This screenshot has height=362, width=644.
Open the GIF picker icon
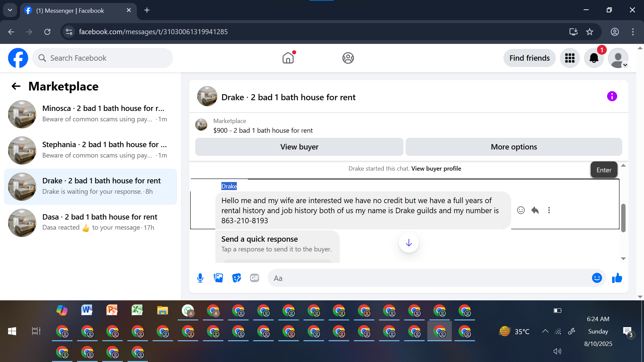click(255, 278)
